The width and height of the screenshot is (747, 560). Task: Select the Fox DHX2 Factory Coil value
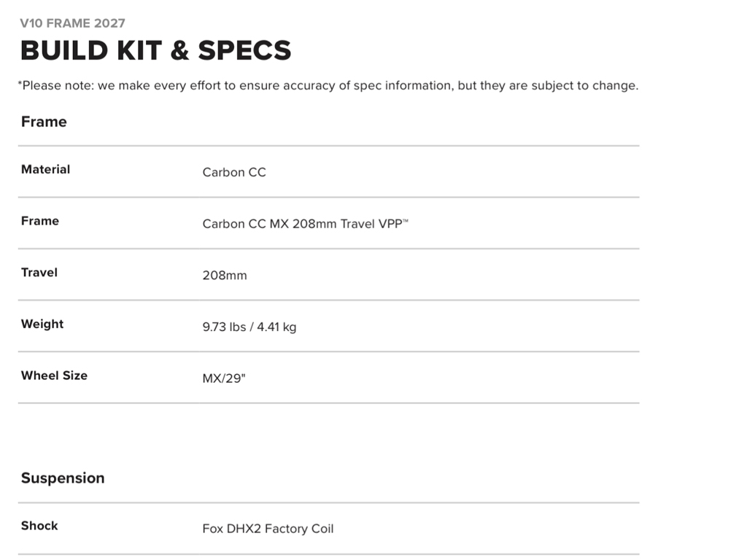click(x=268, y=529)
